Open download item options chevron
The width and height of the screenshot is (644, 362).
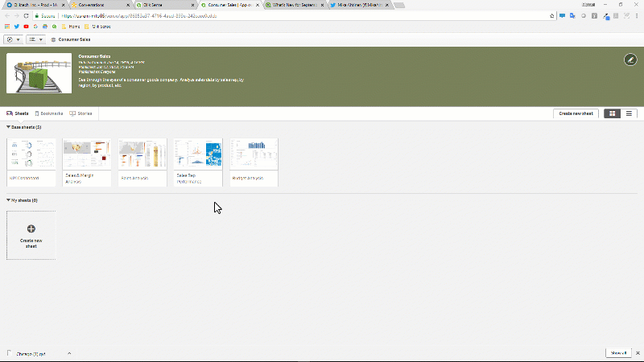coord(69,353)
